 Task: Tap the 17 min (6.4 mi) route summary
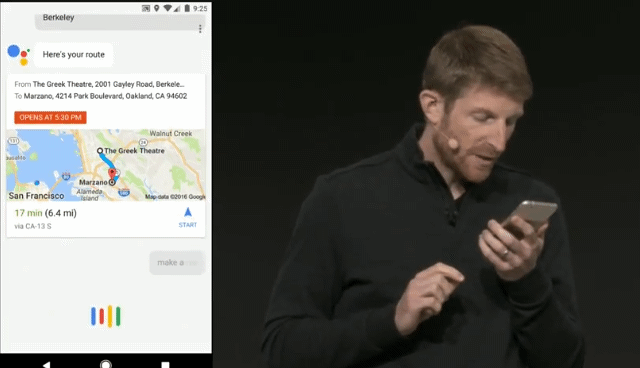46,213
